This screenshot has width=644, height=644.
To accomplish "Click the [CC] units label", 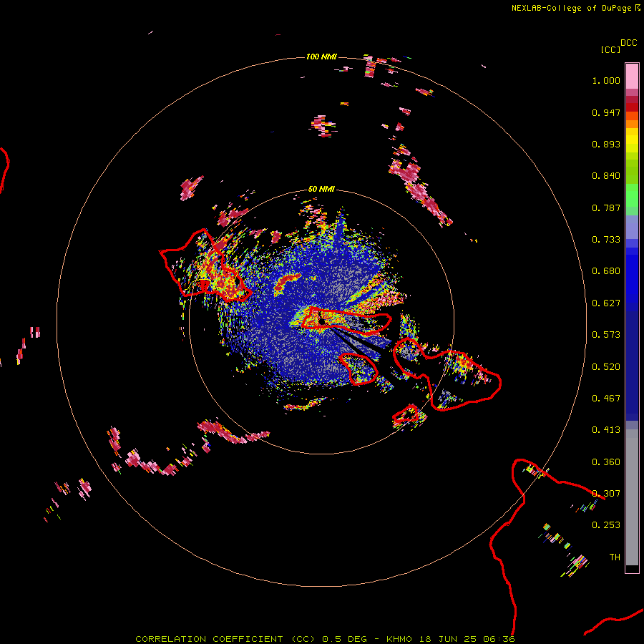I will [x=610, y=49].
